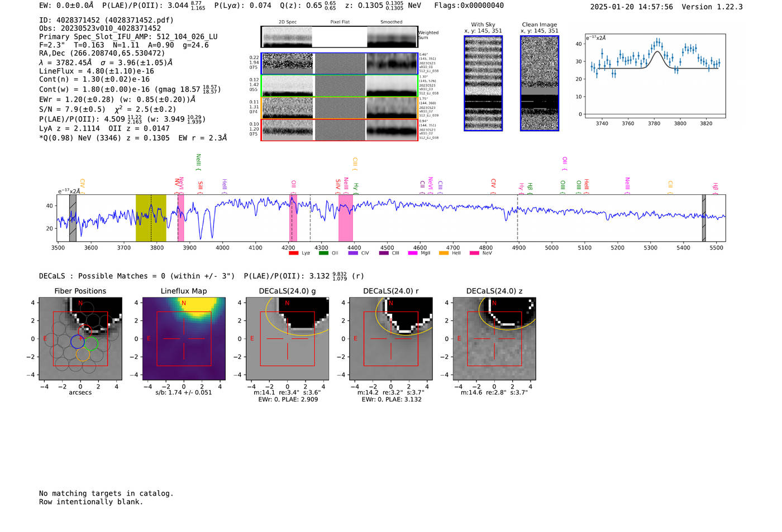Click the 'm:14.6 re:2.8" s:3.7"' caption

pyautogui.click(x=494, y=392)
